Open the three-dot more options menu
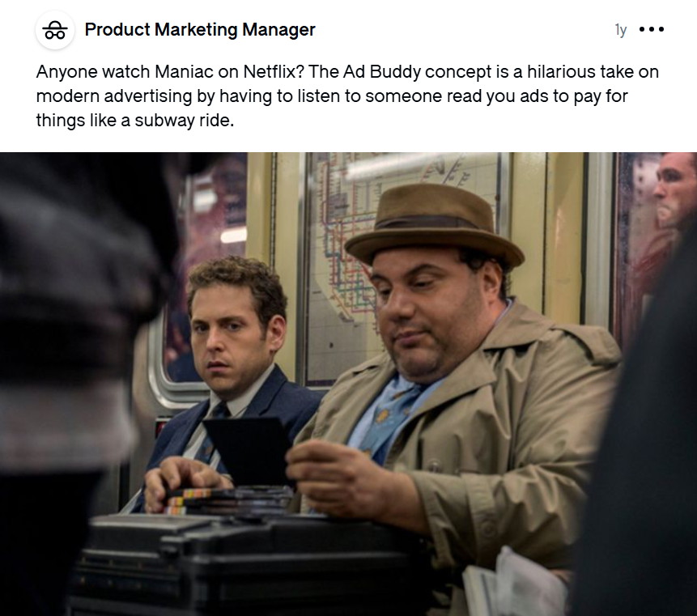Viewport: 697px width, 616px height. coord(651,29)
